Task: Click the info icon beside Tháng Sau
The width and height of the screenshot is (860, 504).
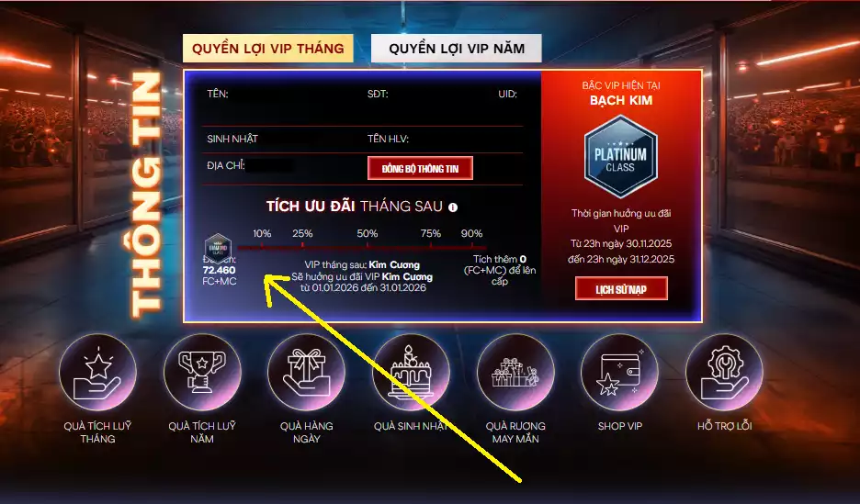Action: (453, 207)
